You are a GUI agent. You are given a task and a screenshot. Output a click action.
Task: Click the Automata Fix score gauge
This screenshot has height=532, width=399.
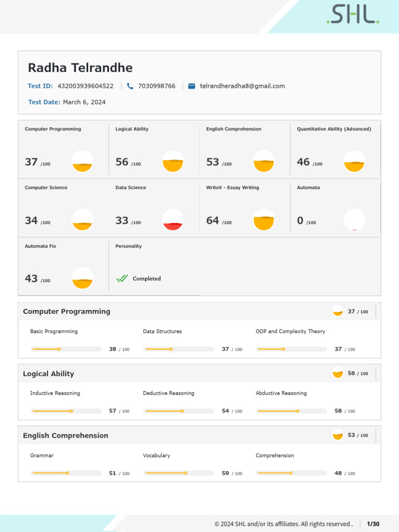click(82, 278)
